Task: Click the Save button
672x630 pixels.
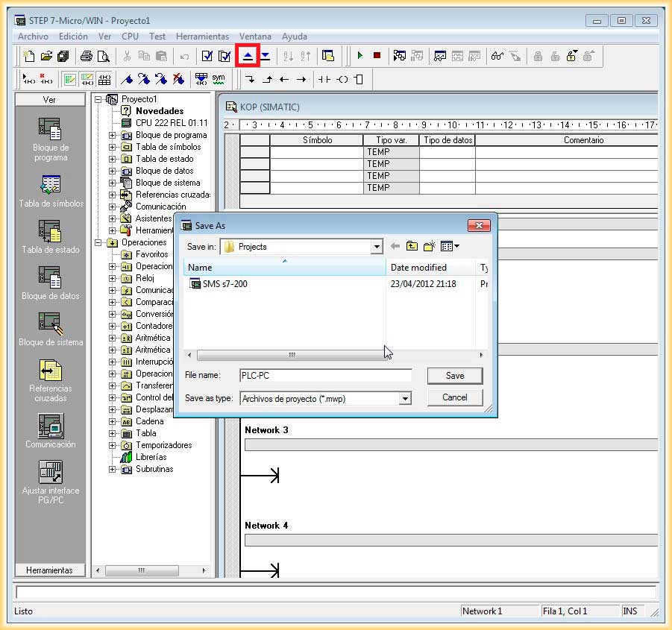Action: pos(454,376)
